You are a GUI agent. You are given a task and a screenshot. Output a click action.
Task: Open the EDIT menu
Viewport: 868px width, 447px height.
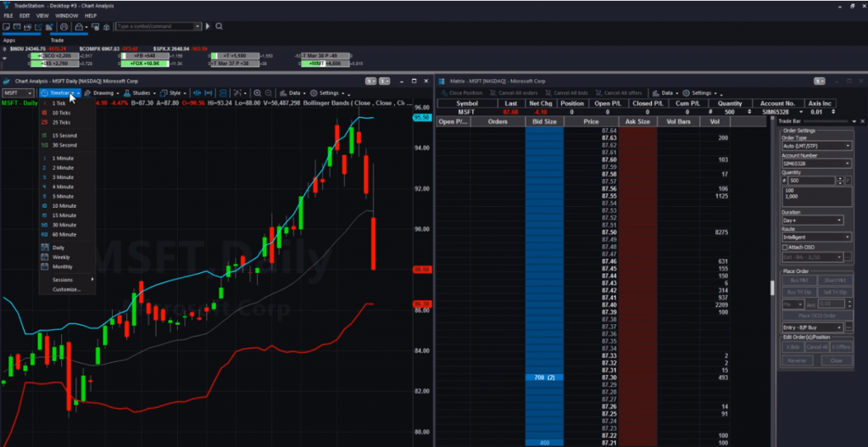click(25, 16)
